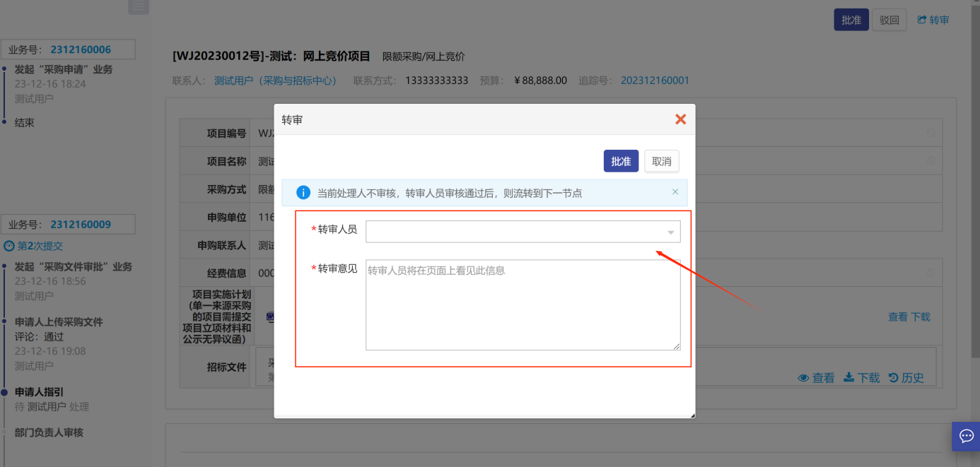The image size is (980, 467).
Task: Click inside the 转审意见 text area
Action: [523, 305]
